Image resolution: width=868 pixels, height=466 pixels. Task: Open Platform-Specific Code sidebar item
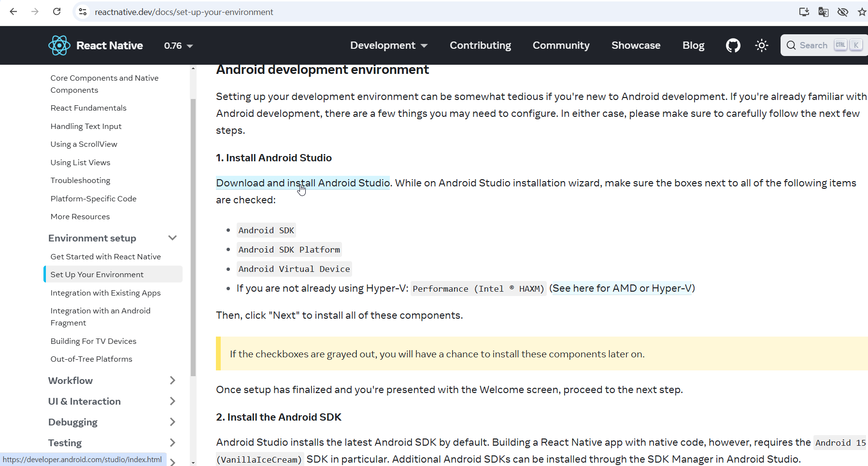tap(93, 198)
